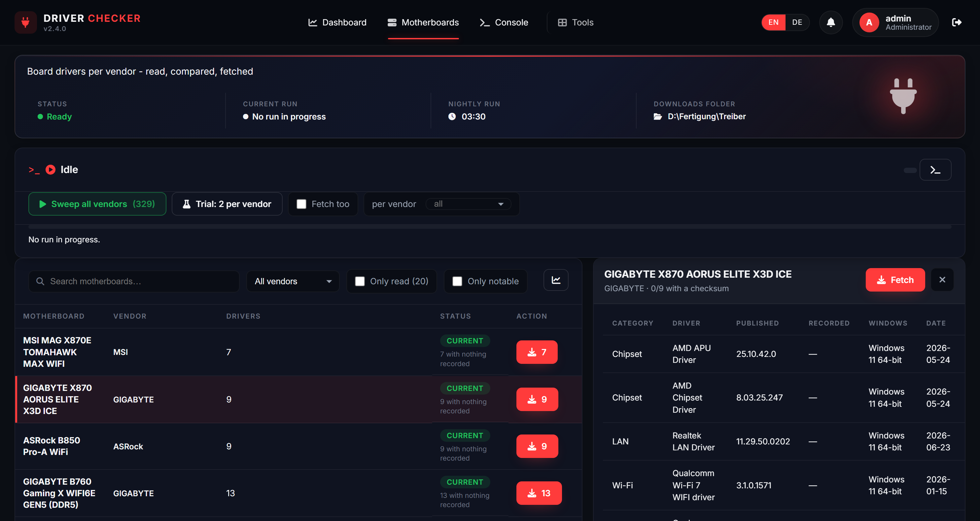The height and width of the screenshot is (521, 980).
Task: Click the Qualcomm Wi-Fi 7 WIFI driver entry
Action: tap(693, 485)
